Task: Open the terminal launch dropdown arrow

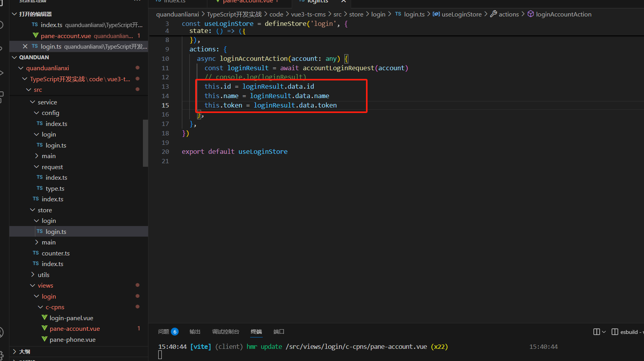Action: (x=604, y=332)
